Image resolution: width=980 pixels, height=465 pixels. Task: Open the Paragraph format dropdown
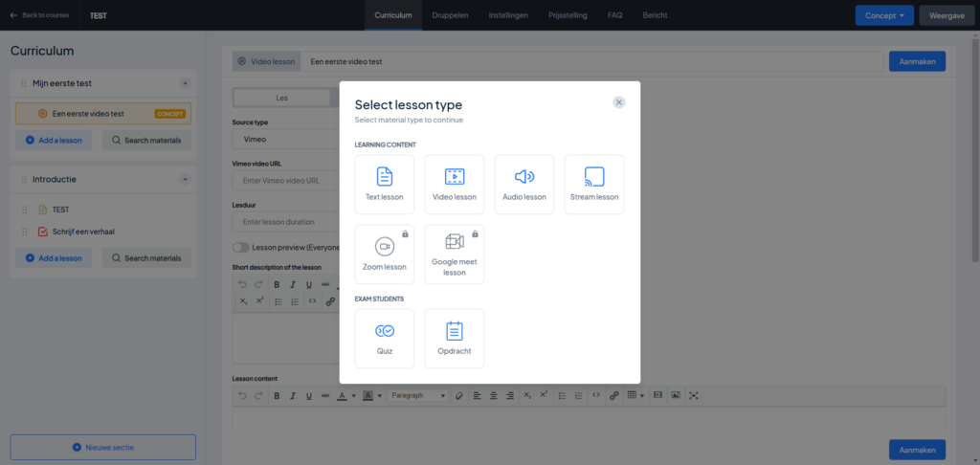click(417, 395)
